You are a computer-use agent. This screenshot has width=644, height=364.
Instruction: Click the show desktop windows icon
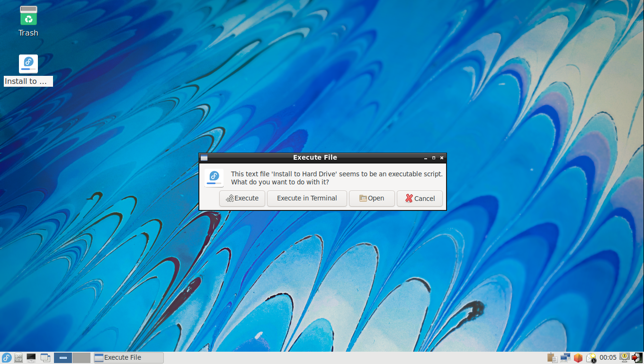click(x=45, y=358)
